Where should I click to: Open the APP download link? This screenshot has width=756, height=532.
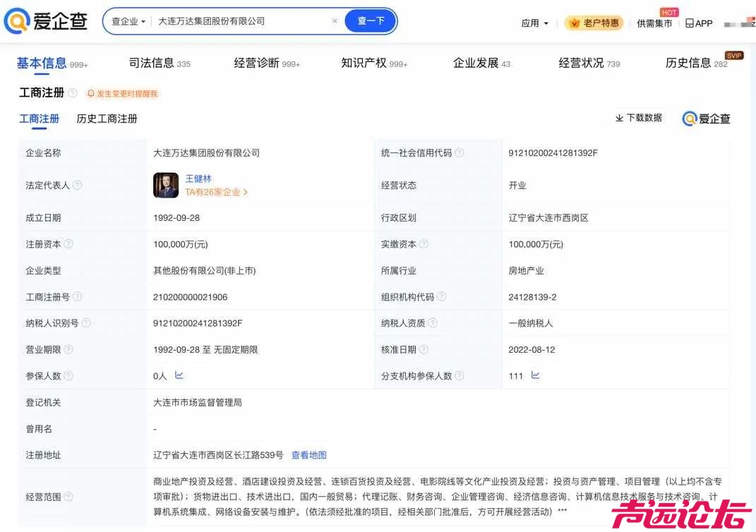point(699,23)
